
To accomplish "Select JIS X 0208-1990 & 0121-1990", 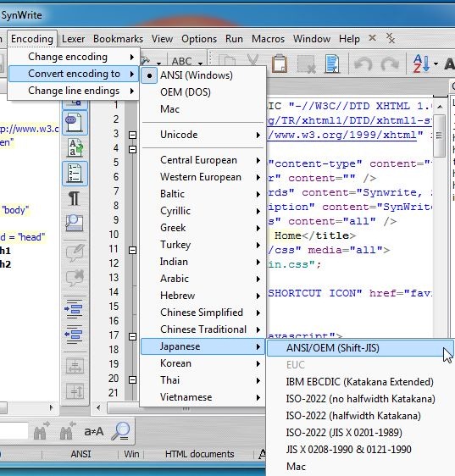I will 360,450.
